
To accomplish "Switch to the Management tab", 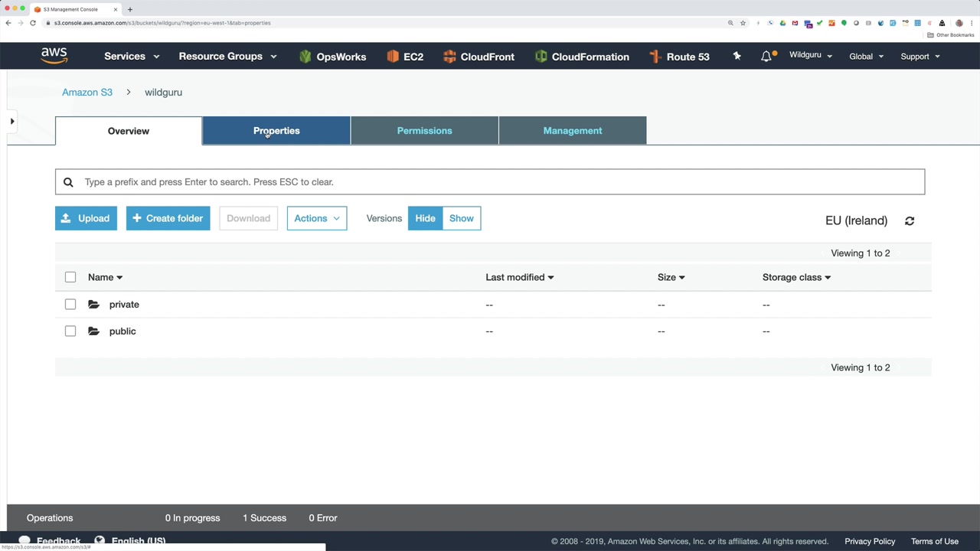I will [x=573, y=131].
